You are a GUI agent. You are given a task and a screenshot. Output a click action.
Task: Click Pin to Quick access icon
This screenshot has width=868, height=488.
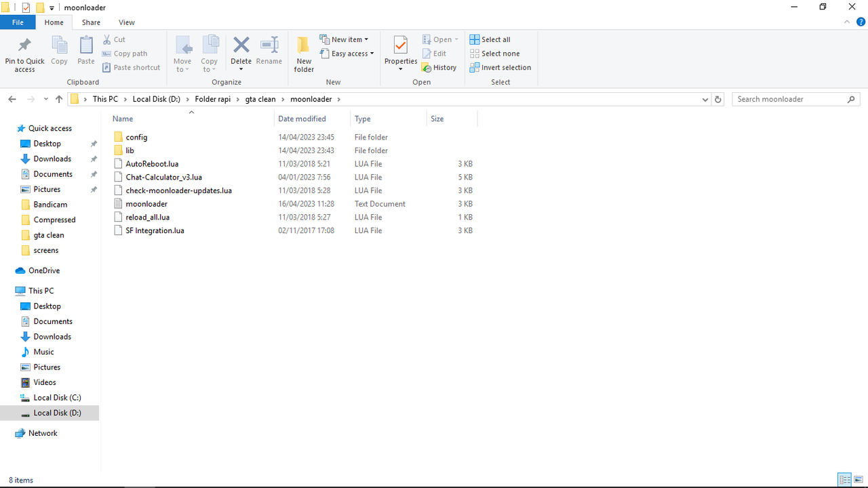[24, 45]
